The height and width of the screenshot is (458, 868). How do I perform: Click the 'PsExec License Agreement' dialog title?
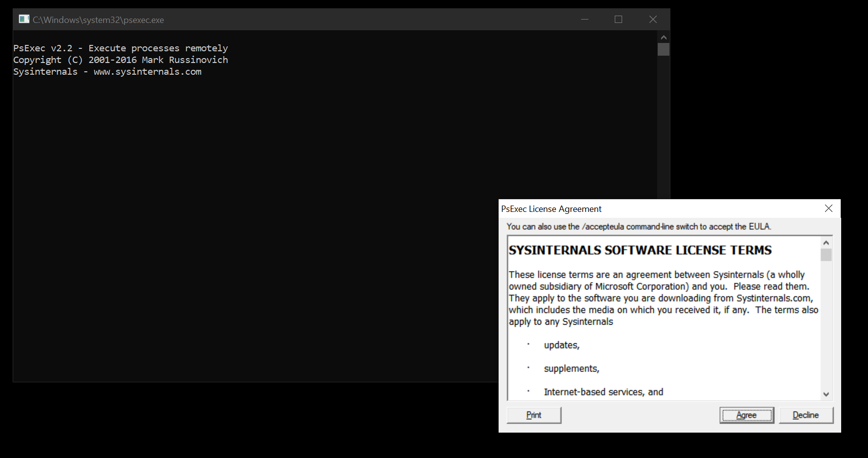coord(551,209)
